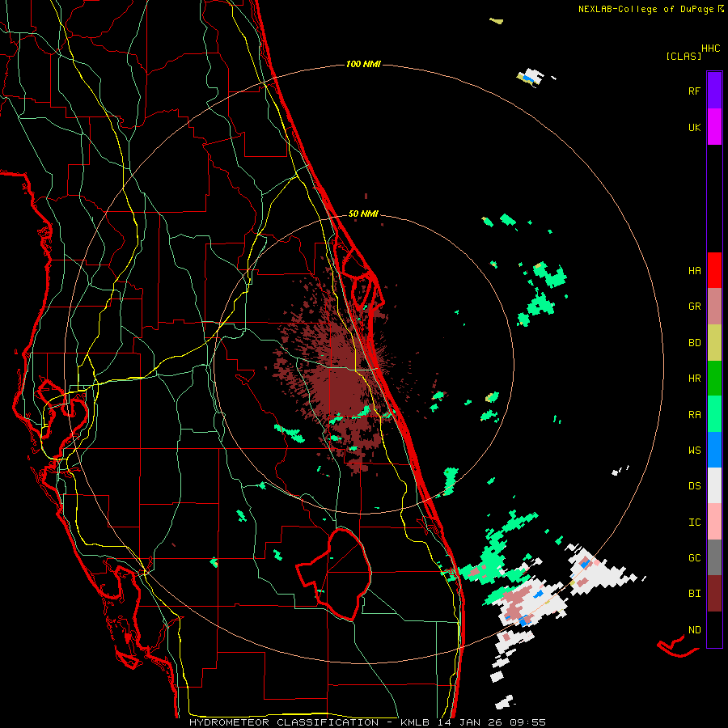Screen dimensions: 728x728
Task: Click the DS legend label
Action: [x=694, y=486]
